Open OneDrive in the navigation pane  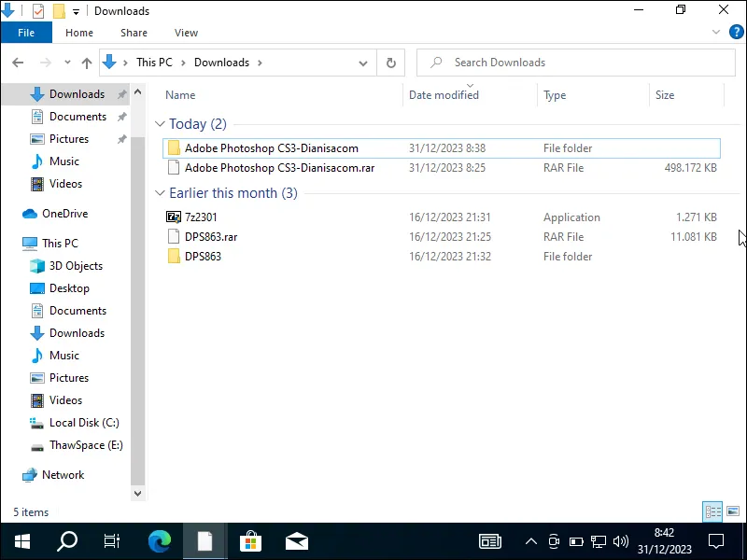(63, 214)
